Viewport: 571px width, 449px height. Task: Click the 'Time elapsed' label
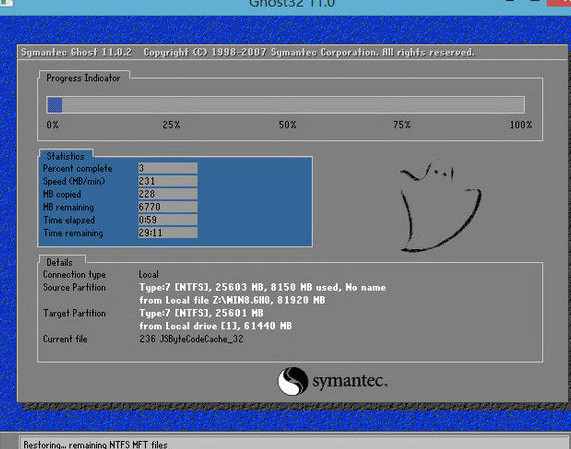pyautogui.click(x=69, y=220)
